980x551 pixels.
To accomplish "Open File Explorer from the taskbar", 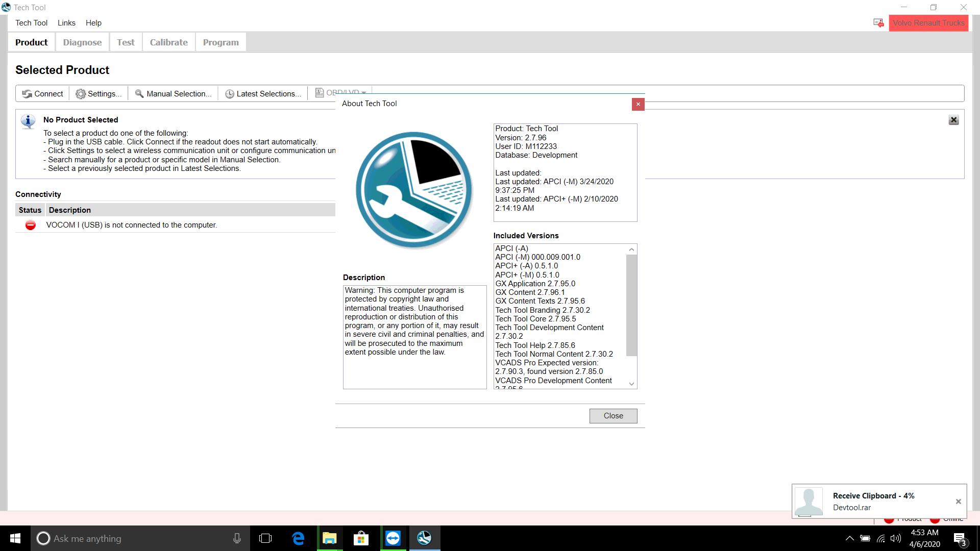I will click(x=330, y=538).
